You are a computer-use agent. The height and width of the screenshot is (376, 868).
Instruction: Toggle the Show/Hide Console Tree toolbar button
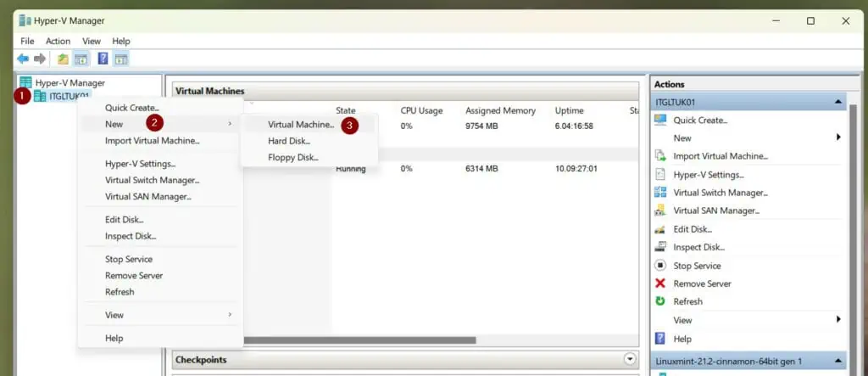(81, 59)
